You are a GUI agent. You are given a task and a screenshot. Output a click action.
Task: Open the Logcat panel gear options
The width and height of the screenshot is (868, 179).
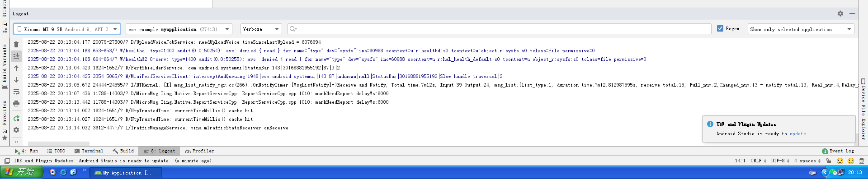click(840, 14)
